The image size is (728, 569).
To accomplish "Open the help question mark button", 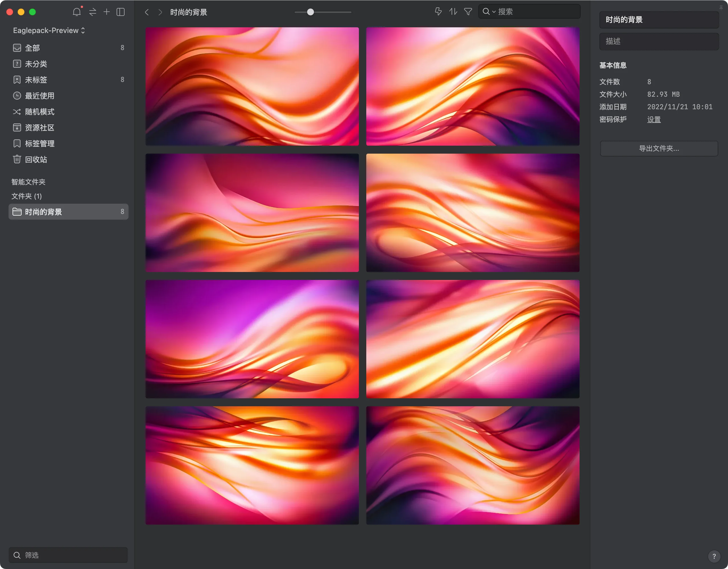I will [x=714, y=556].
